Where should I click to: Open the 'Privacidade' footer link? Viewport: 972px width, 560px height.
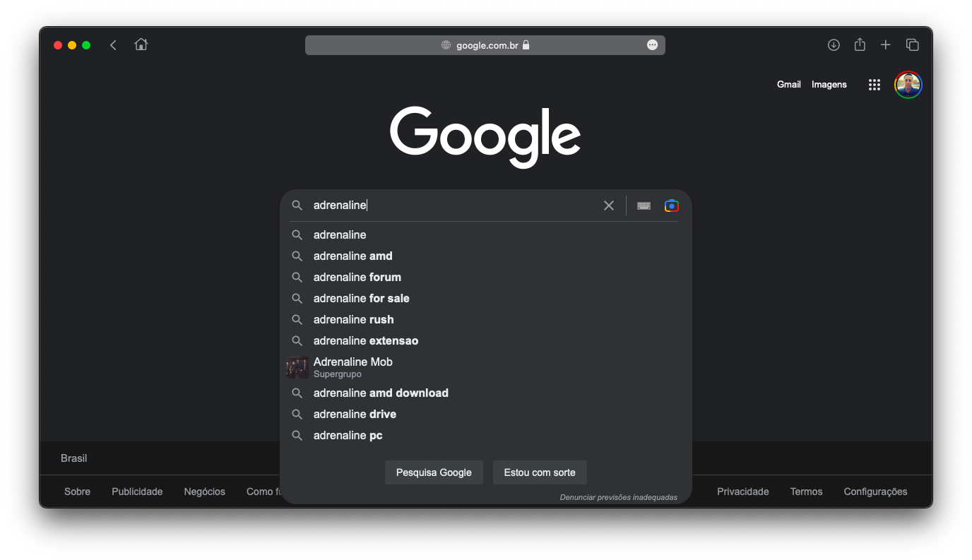[x=743, y=492]
